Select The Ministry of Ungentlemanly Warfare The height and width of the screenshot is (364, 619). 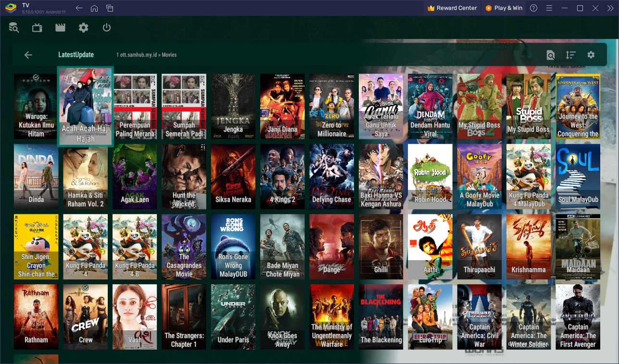pyautogui.click(x=331, y=317)
